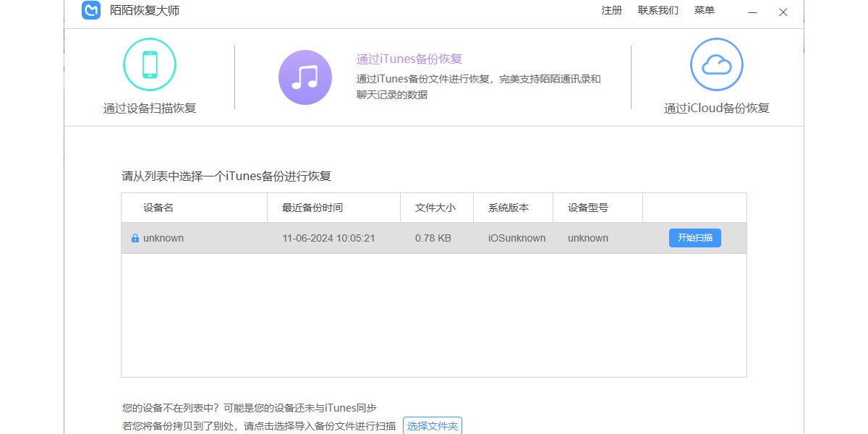Click the 文件大小 column header

[435, 208]
